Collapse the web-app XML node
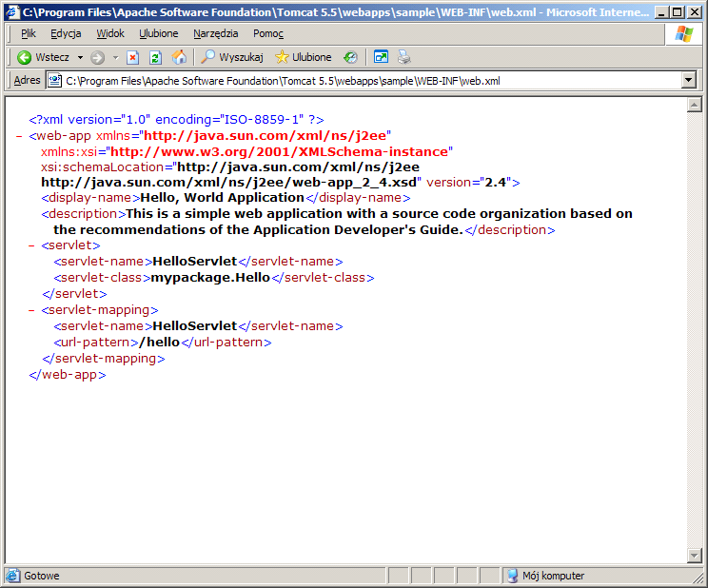The image size is (708, 588). [19, 136]
